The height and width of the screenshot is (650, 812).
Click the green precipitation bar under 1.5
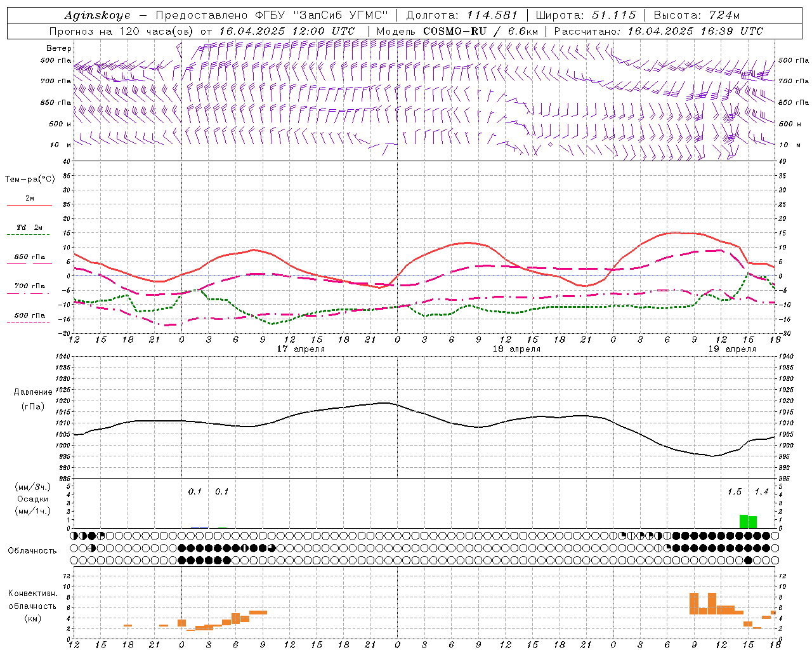pos(744,521)
